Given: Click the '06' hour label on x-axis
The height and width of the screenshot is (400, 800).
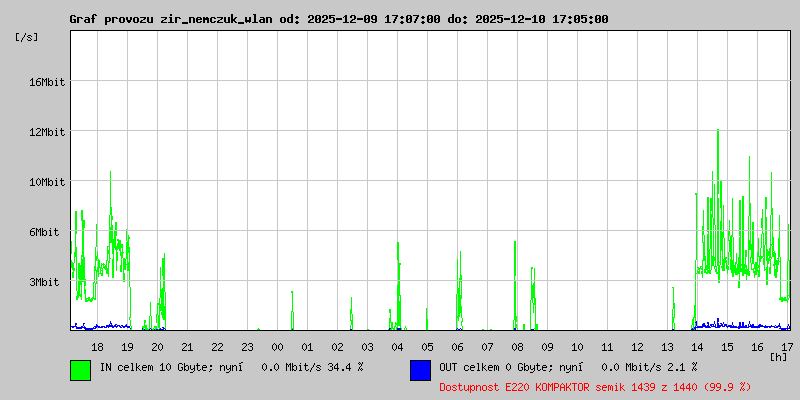Looking at the screenshot, I should (457, 347).
